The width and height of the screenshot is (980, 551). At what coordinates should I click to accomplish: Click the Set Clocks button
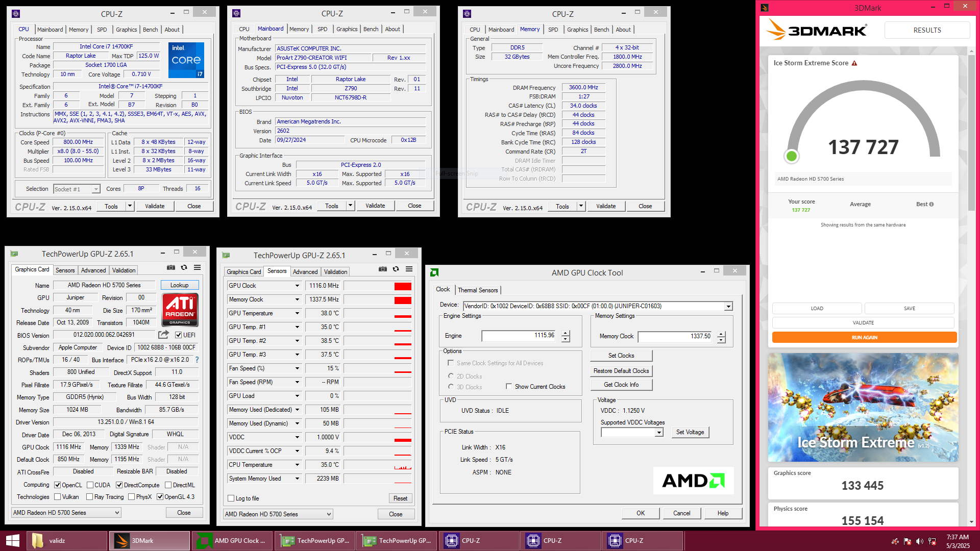click(621, 356)
